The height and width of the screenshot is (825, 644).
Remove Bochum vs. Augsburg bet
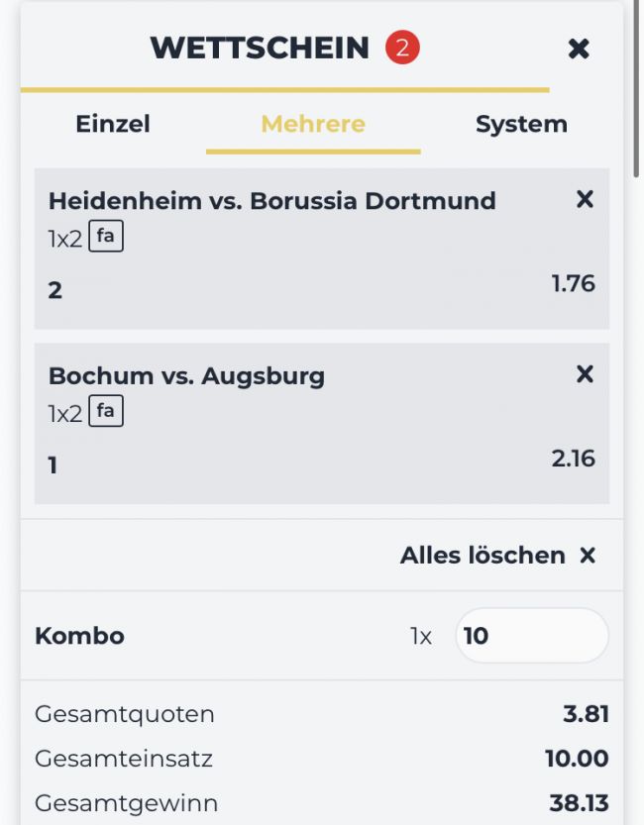585,374
